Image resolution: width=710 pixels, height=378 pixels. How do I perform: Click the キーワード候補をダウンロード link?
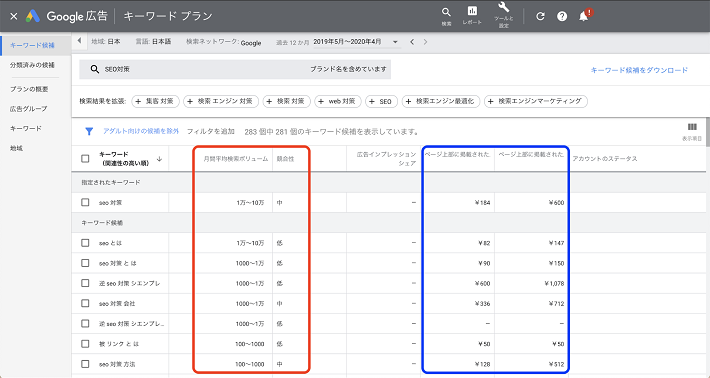[639, 70]
